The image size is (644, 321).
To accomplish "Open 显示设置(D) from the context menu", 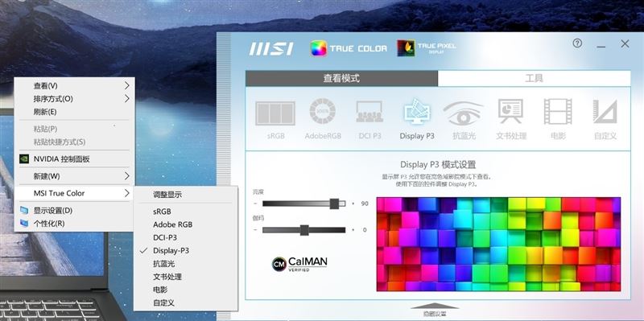I will point(74,211).
